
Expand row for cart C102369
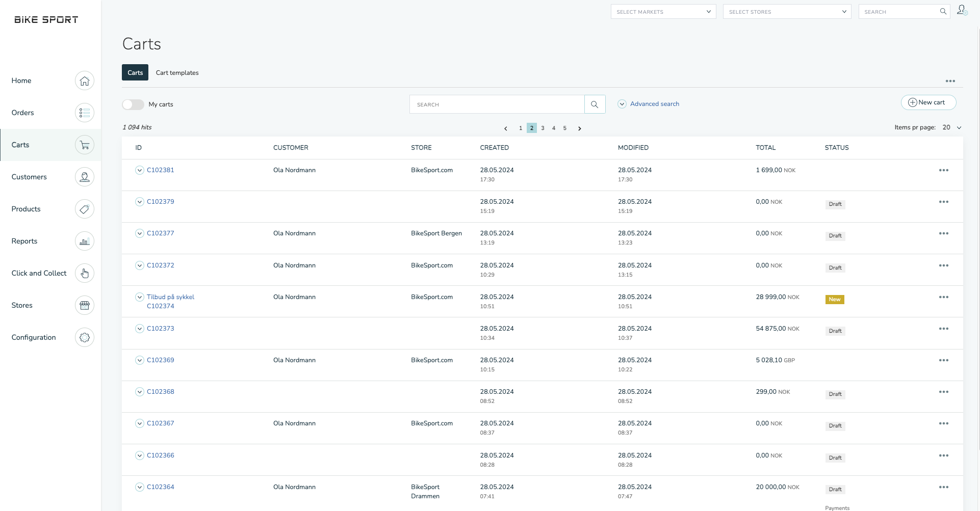click(x=139, y=360)
